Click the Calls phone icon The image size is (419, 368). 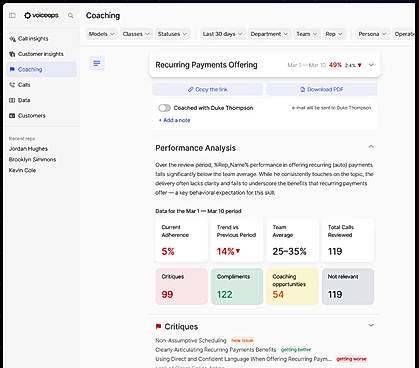click(12, 85)
